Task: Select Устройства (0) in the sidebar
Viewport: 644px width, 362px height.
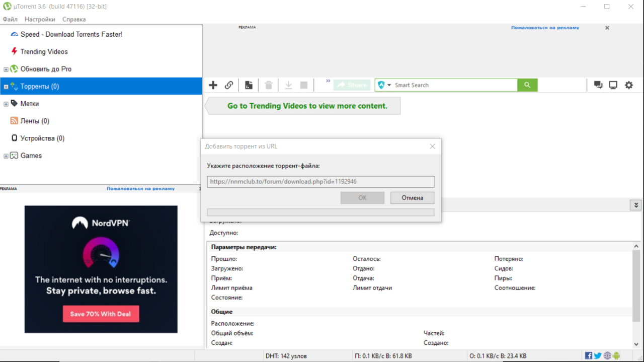Action: (x=42, y=138)
